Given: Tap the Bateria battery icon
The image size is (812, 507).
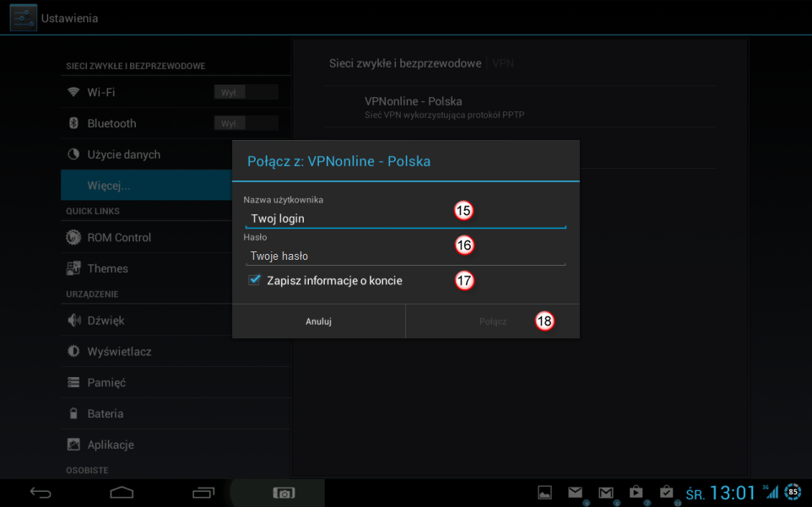Looking at the screenshot, I should pos(73,413).
